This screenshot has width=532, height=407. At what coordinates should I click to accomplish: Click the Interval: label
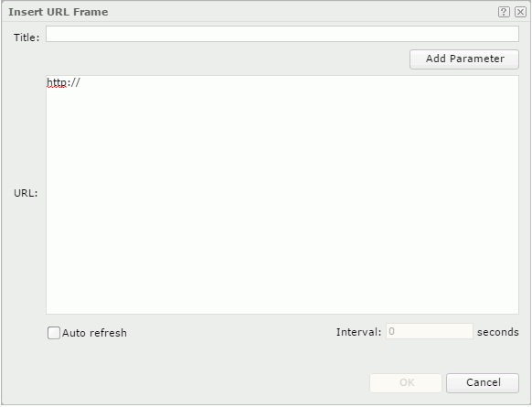click(358, 332)
